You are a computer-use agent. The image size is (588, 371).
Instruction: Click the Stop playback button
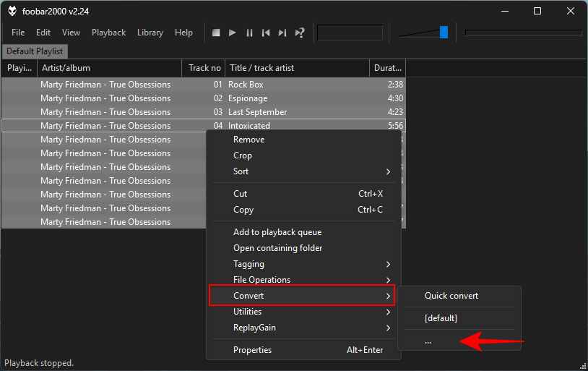click(216, 33)
